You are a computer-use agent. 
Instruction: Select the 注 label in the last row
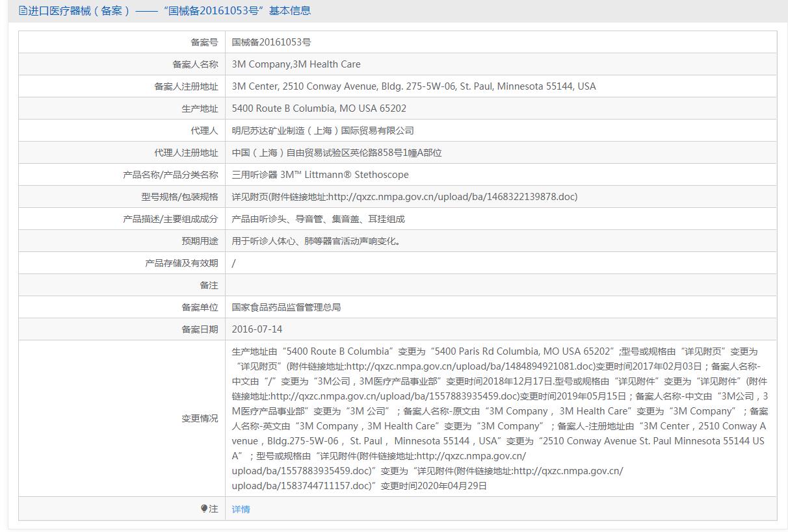(x=213, y=509)
